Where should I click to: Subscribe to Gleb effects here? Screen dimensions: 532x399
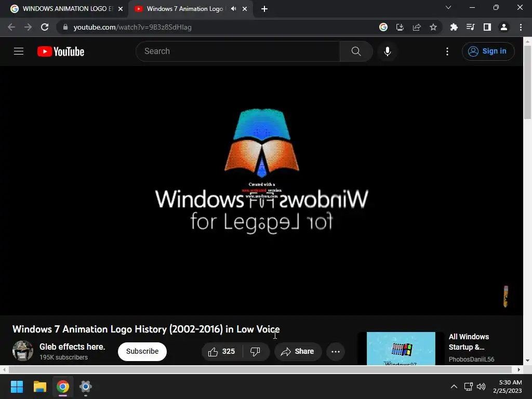[x=142, y=352]
